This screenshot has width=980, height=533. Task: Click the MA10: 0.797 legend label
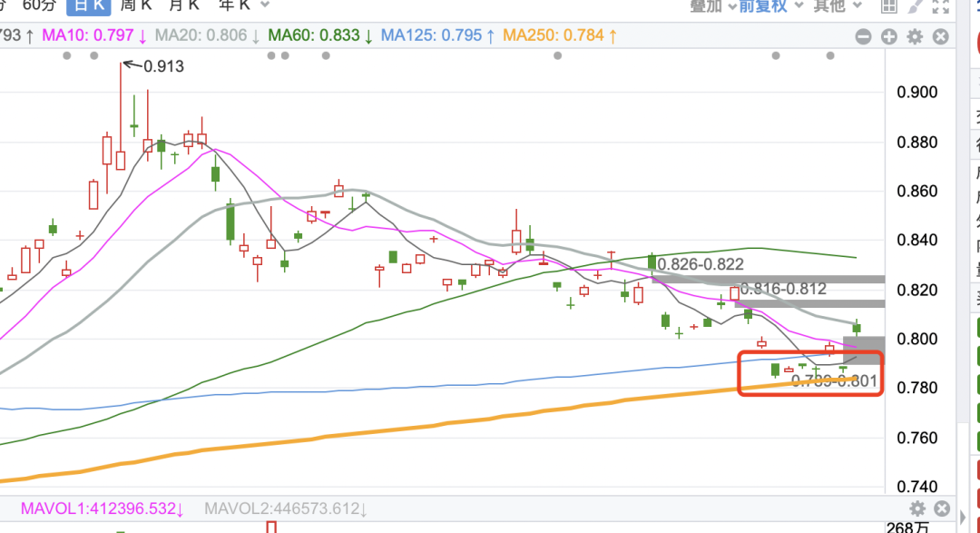94,35
